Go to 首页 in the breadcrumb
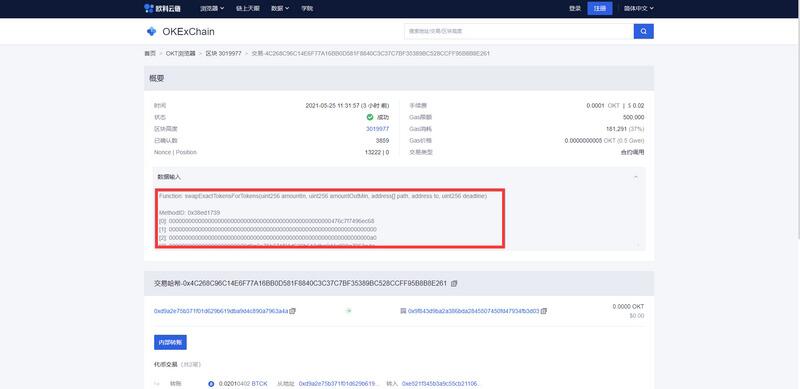Screen dimensions: 800x389 pos(149,53)
